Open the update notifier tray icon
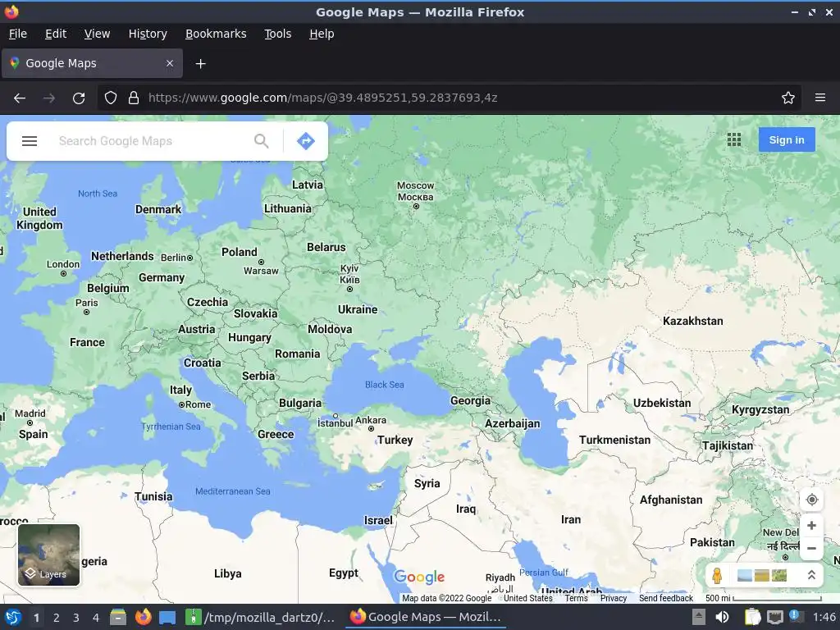This screenshot has width=840, height=630. tap(796, 616)
